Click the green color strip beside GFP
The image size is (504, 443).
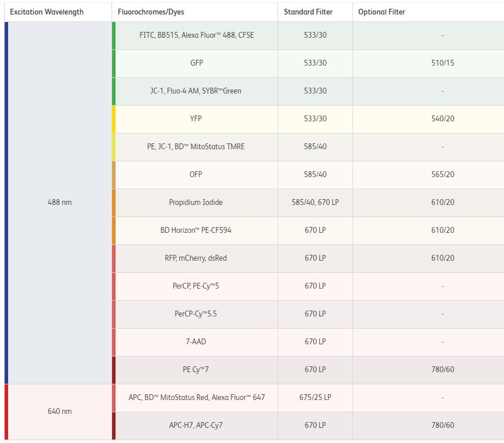pos(114,63)
